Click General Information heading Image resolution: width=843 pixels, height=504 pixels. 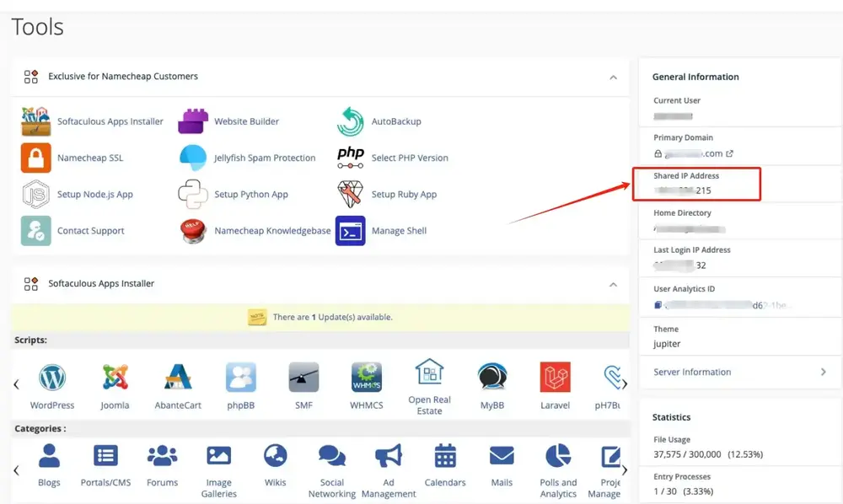click(695, 77)
